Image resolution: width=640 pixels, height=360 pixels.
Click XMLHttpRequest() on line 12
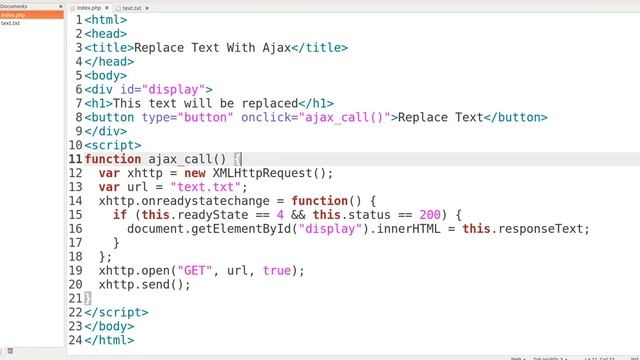tap(269, 173)
